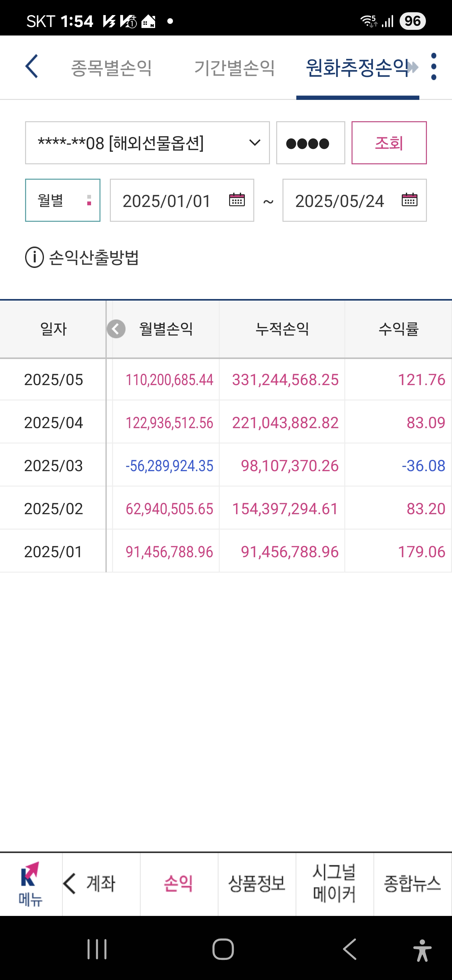
Task: Tap the 179.06 return rate value
Action: 421,552
